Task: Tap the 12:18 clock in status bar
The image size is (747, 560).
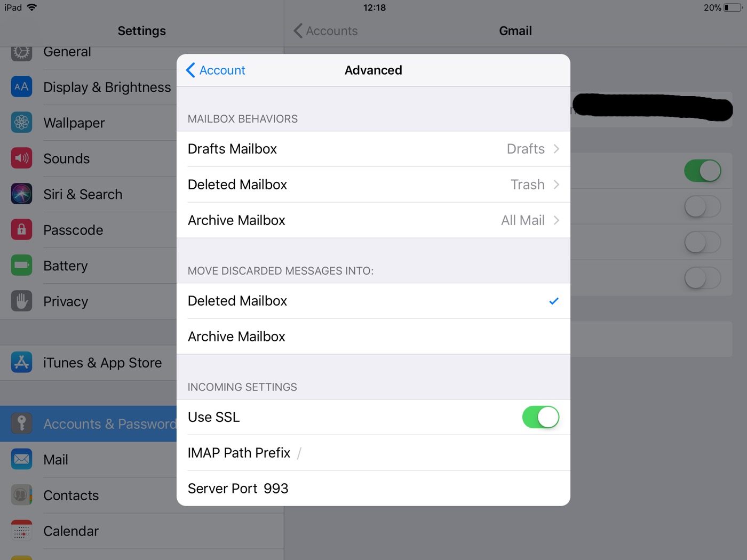Action: coord(374,7)
